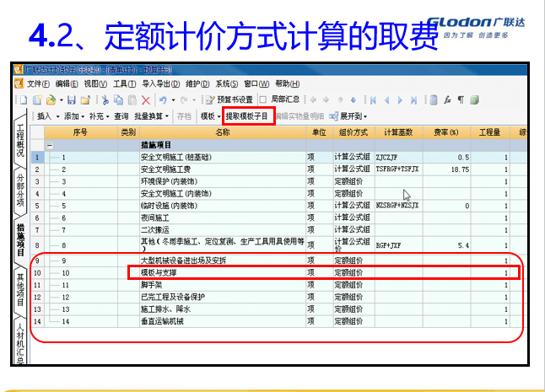Viewport: 545px width, 392px height.
Task: Click the 提取模板子目 button
Action: (247, 116)
